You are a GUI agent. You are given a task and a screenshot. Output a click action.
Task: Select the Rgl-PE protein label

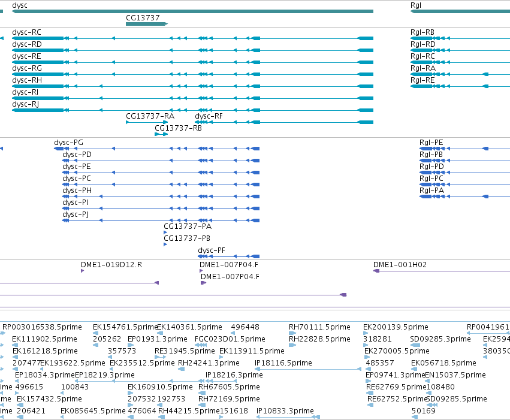[431, 143]
